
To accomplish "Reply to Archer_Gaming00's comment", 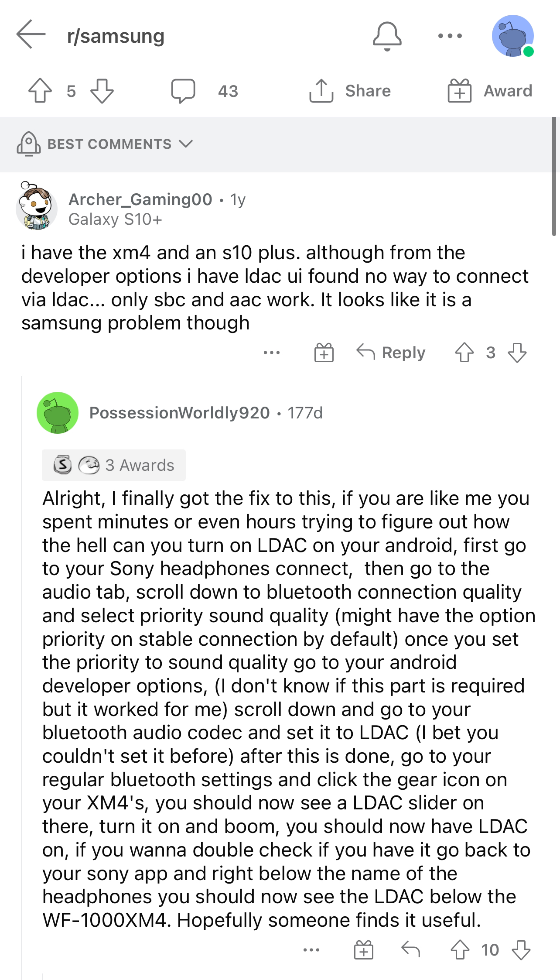I will point(391,353).
